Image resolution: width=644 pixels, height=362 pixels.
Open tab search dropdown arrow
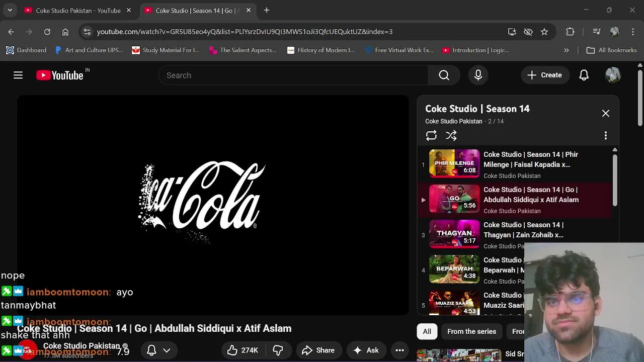click(x=10, y=10)
